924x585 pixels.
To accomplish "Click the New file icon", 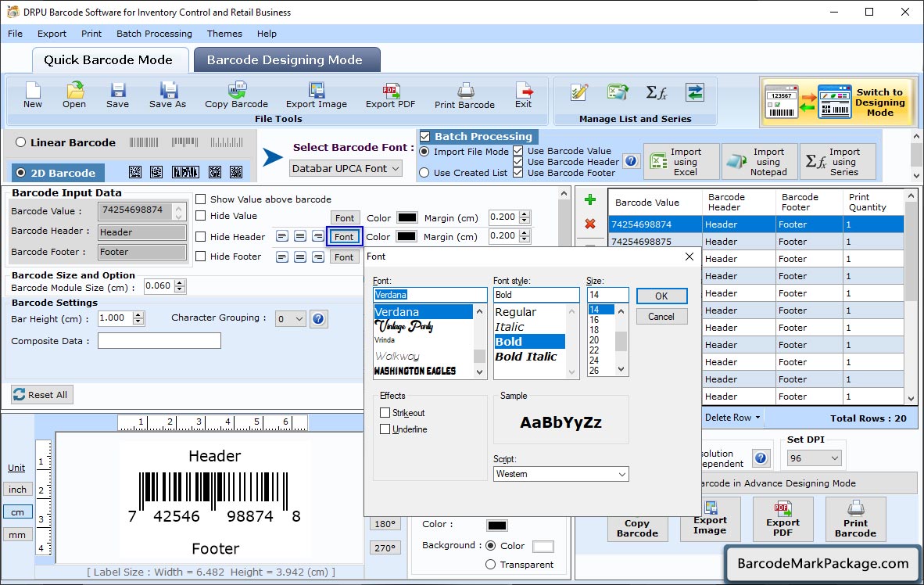I will pyautogui.click(x=32, y=95).
